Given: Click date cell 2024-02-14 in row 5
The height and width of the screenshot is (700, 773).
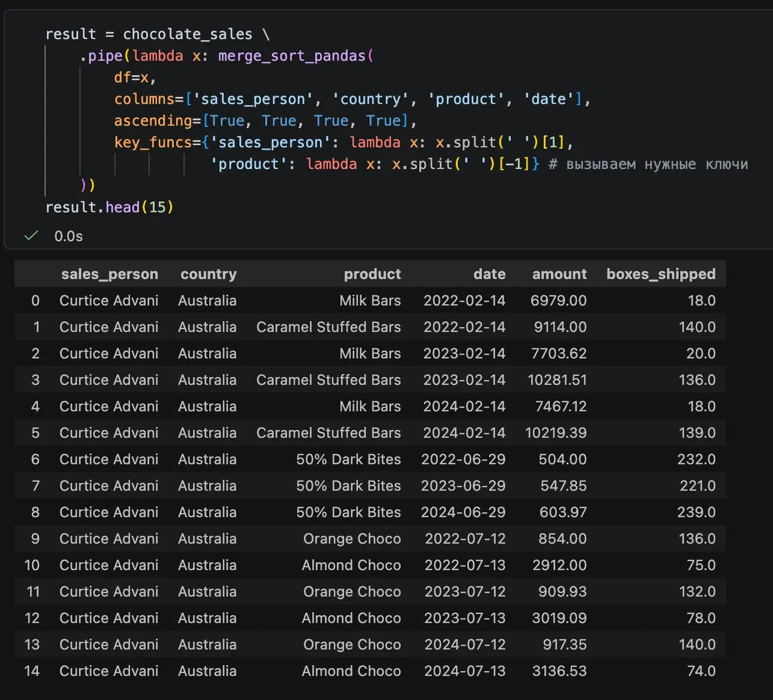Looking at the screenshot, I should click(464, 433).
